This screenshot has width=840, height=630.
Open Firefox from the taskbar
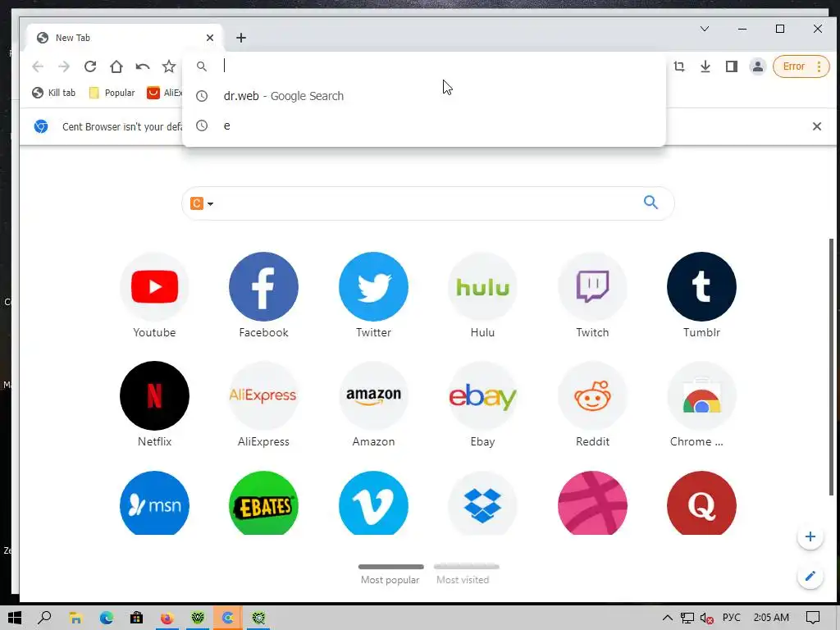coord(167,618)
